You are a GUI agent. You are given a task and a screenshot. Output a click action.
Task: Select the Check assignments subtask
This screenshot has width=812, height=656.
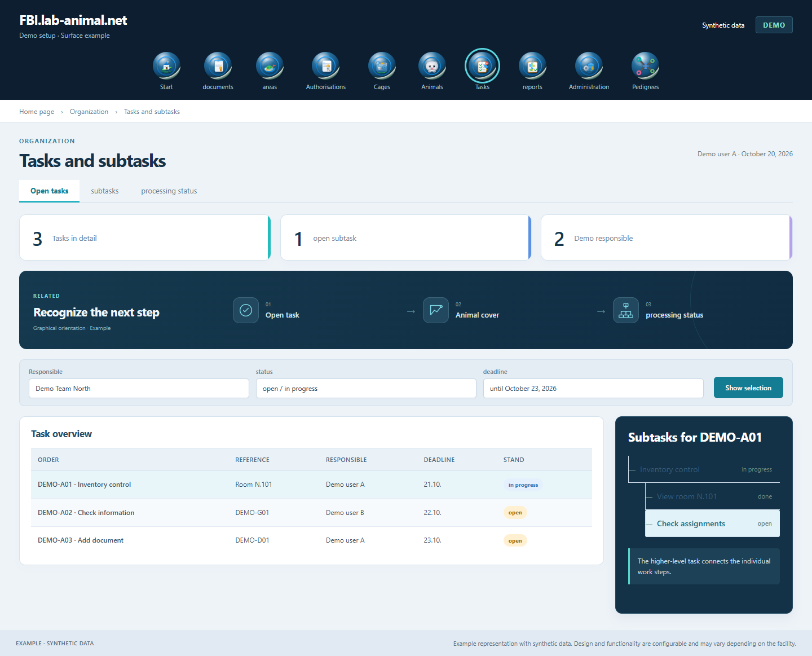(712, 523)
